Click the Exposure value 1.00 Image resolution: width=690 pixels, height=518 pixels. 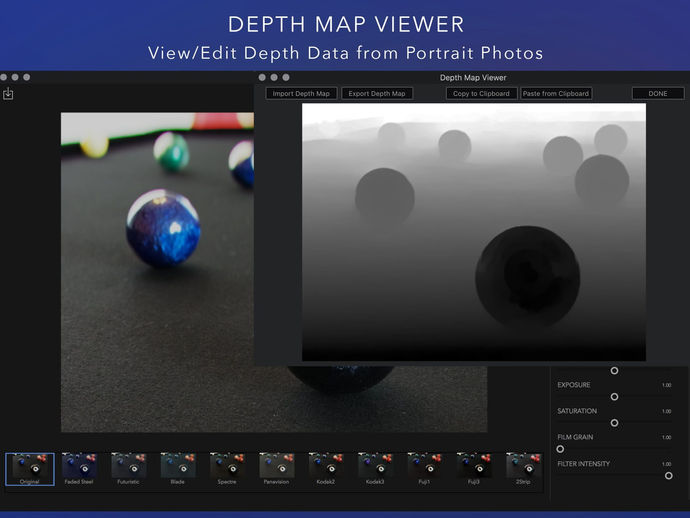click(667, 385)
